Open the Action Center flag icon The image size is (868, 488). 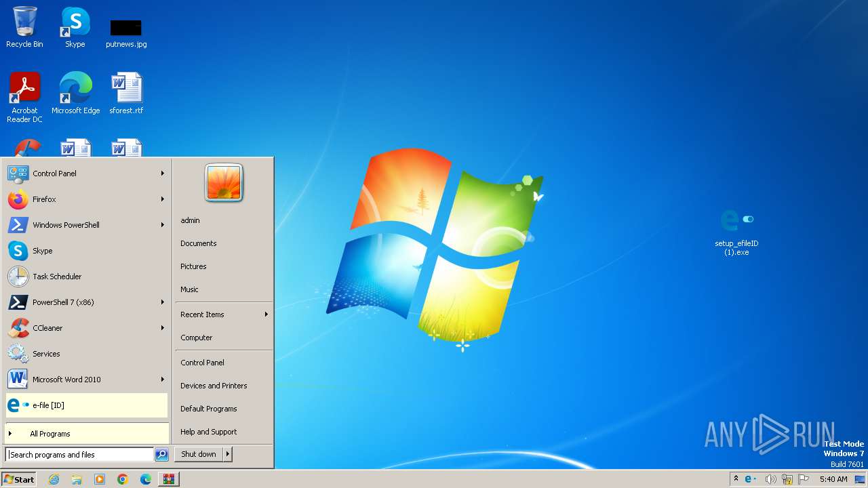pyautogui.click(x=804, y=479)
